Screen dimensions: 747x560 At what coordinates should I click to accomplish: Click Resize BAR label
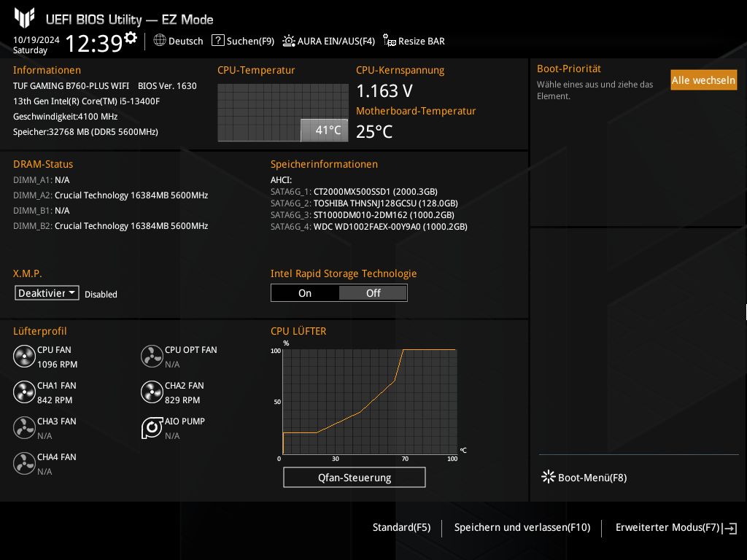point(422,41)
